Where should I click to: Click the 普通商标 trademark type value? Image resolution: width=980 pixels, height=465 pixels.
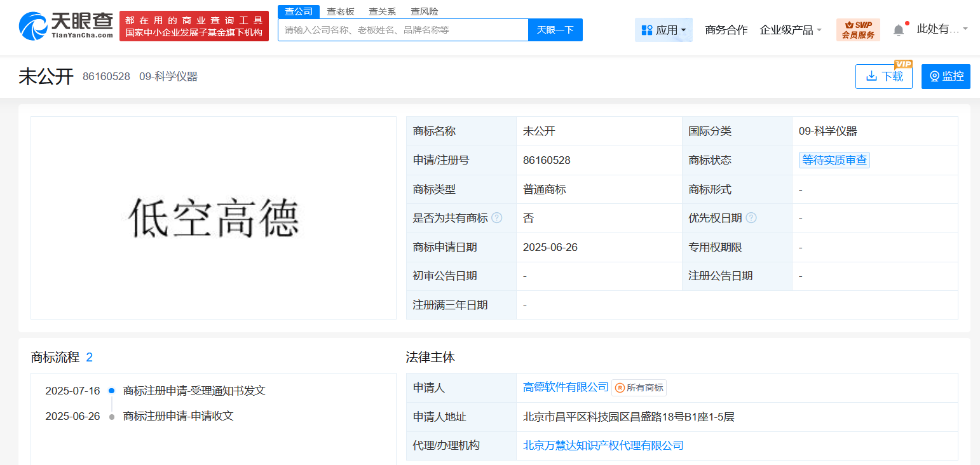point(545,189)
